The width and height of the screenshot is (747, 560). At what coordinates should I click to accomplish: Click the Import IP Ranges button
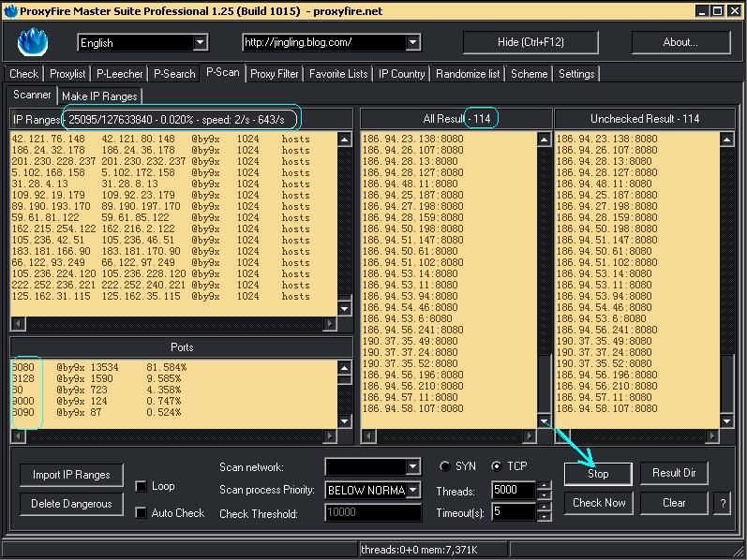coord(71,475)
